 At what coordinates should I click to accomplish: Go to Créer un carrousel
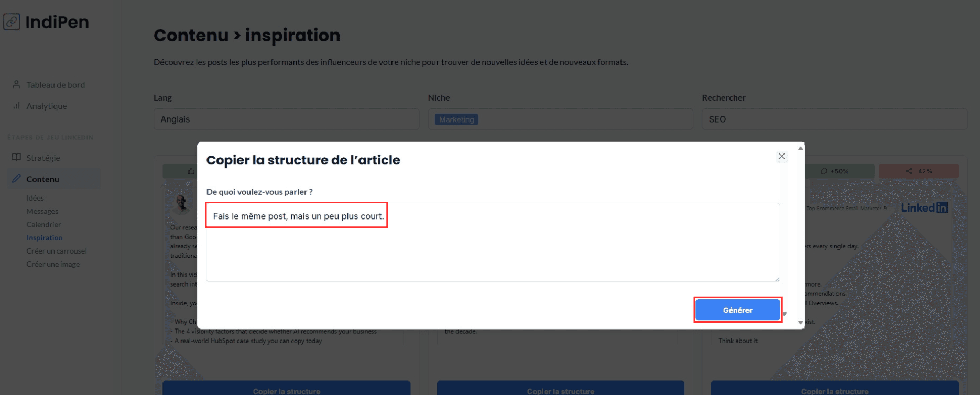click(57, 251)
